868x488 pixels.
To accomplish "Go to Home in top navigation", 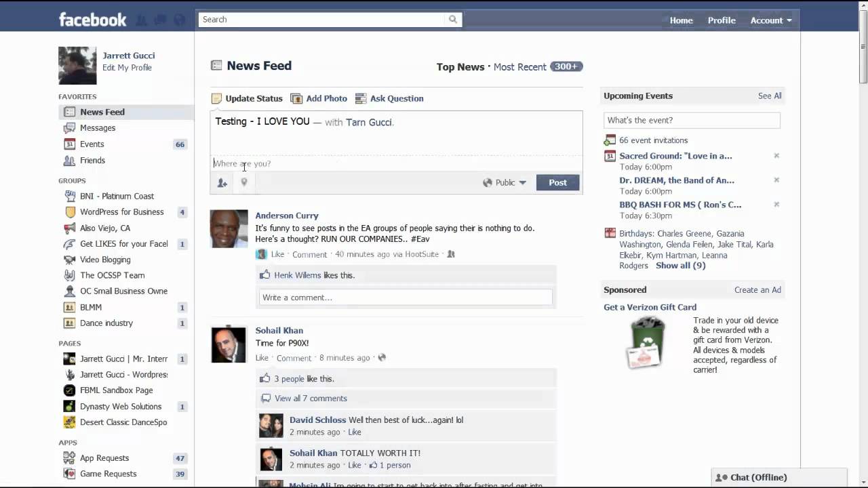I will [x=682, y=20].
